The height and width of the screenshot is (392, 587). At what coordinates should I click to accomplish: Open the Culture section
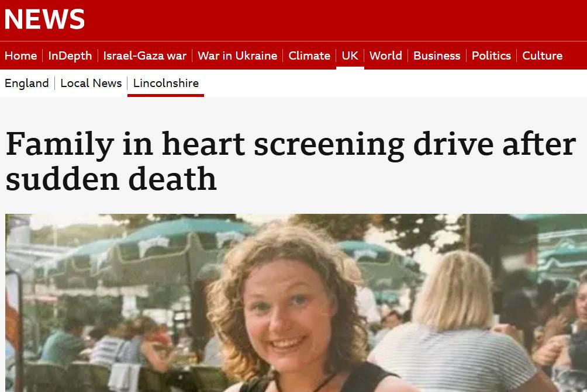pos(542,55)
